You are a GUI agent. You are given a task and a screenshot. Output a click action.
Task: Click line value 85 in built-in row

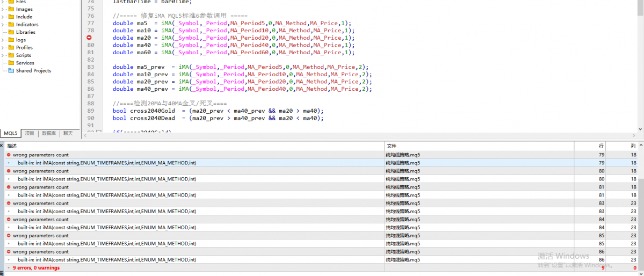point(601,244)
